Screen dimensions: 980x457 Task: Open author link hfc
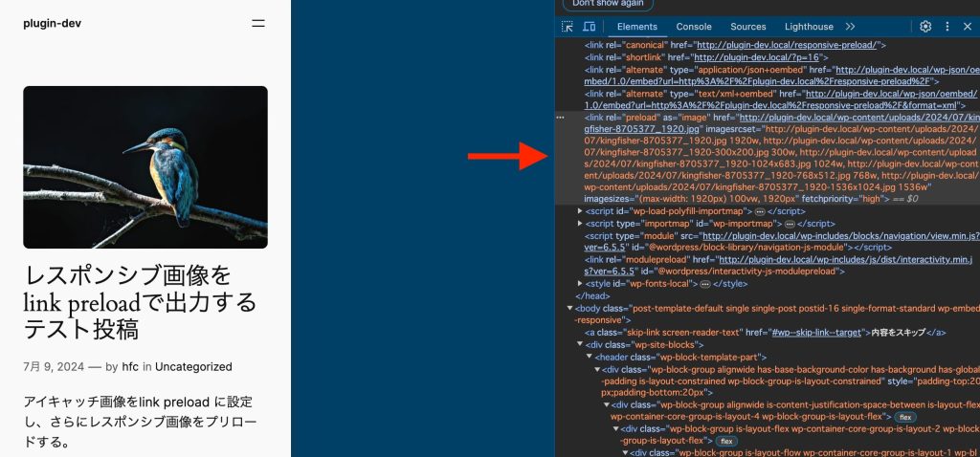tap(130, 366)
